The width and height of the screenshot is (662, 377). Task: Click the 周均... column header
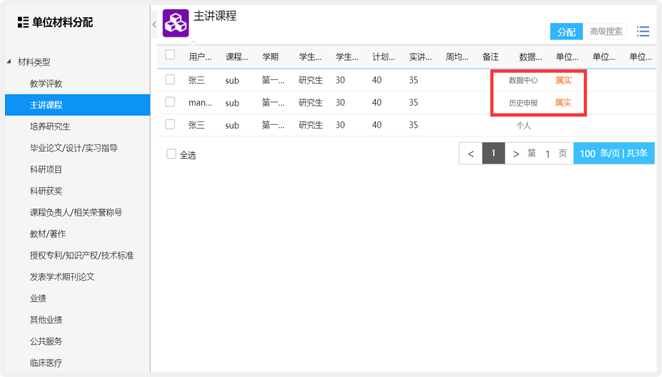point(457,57)
